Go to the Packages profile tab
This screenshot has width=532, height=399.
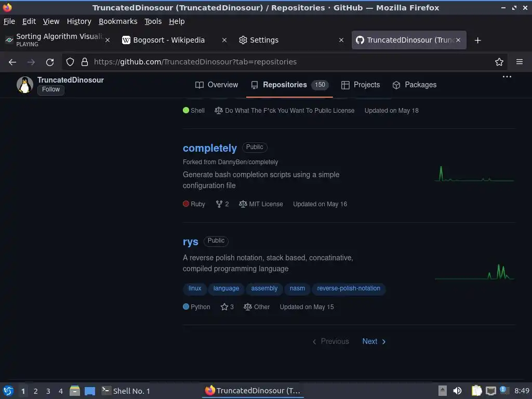[x=414, y=85]
